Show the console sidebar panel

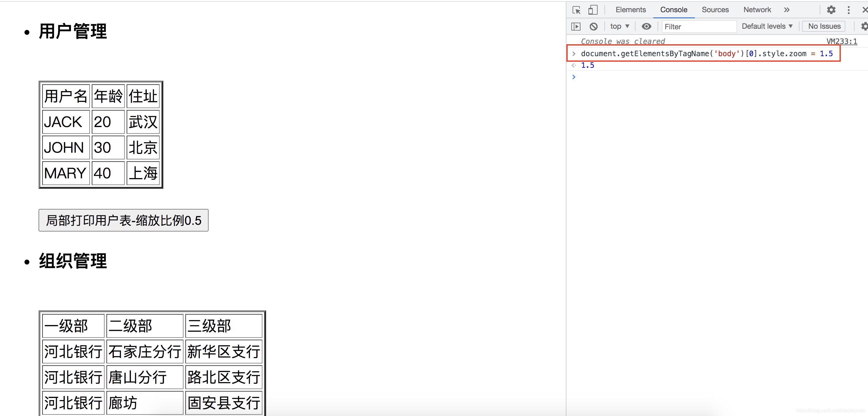[x=576, y=26]
